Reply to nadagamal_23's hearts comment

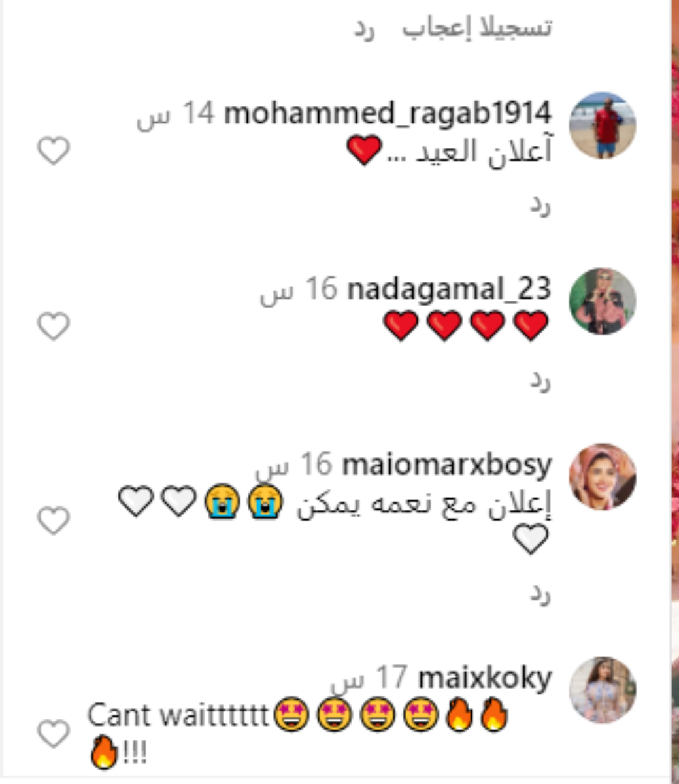point(540,380)
